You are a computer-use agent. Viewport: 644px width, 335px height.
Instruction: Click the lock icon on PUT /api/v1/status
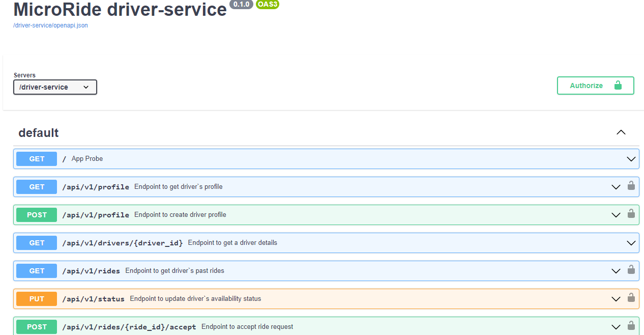pos(631,298)
